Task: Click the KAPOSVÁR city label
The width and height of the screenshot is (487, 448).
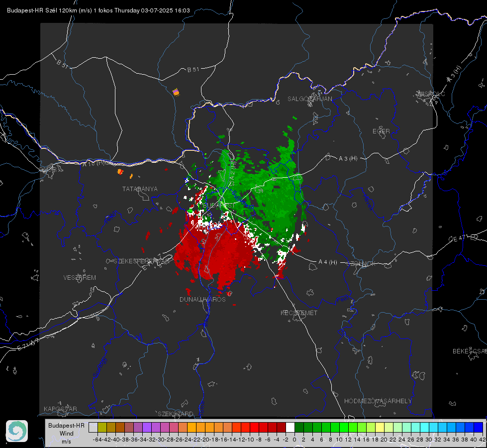Action: point(60,409)
